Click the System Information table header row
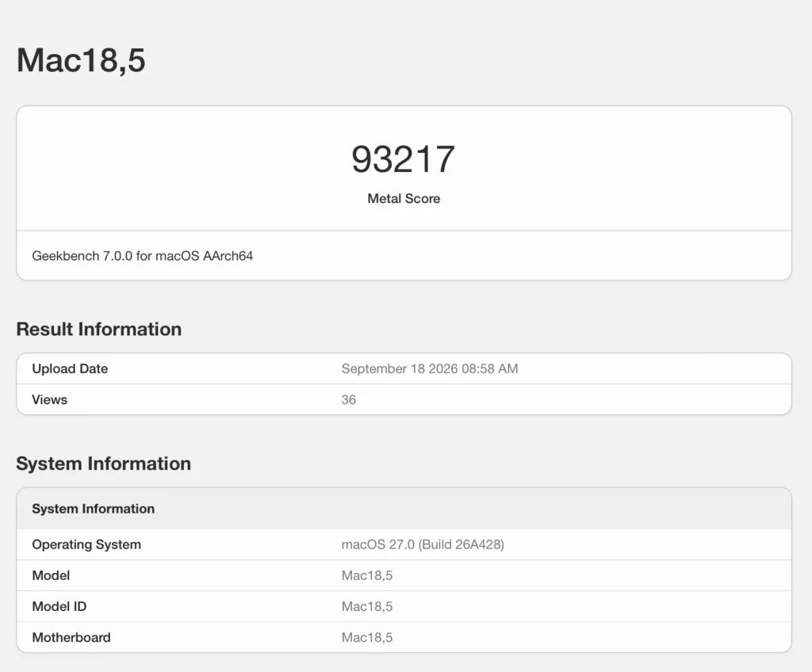This screenshot has height=672, width=812. click(x=404, y=509)
